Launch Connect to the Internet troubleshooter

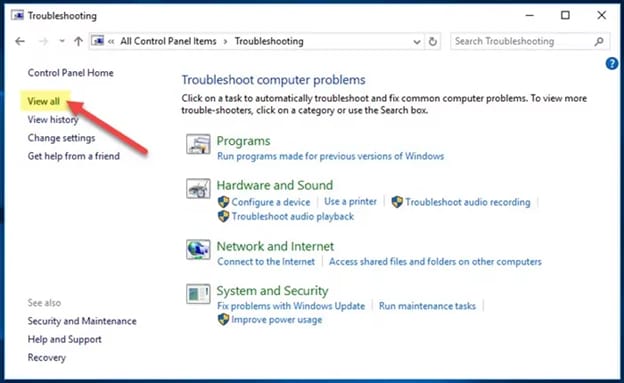(266, 262)
